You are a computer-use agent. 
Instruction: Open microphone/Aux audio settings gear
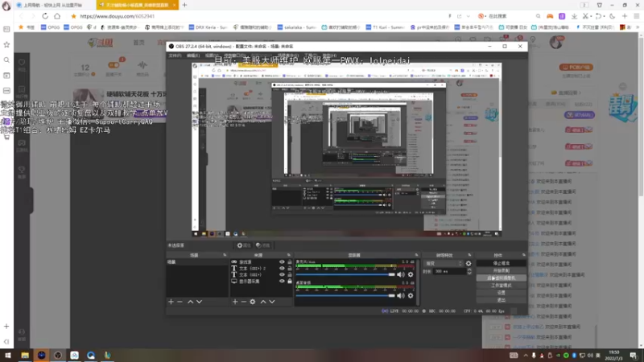point(411,274)
